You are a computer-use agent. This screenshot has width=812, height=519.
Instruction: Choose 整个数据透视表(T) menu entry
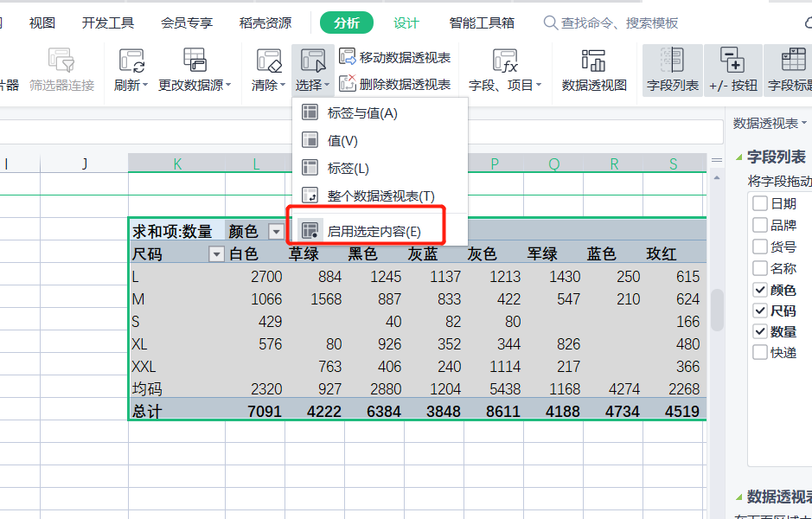[380, 195]
